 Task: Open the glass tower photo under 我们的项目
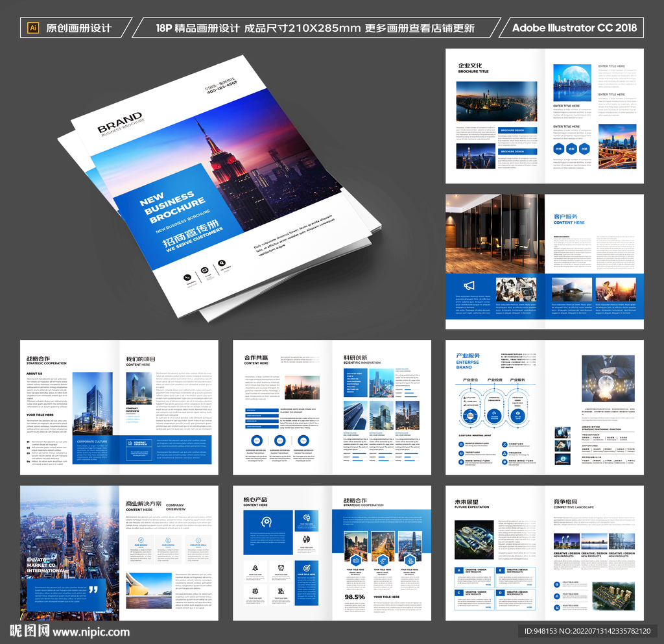click(139, 388)
